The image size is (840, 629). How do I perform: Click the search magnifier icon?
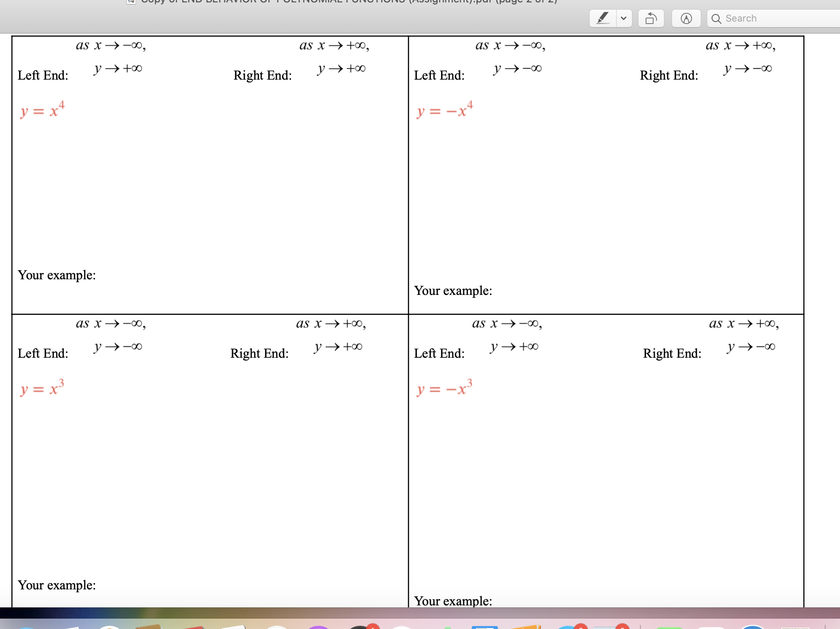pos(716,19)
